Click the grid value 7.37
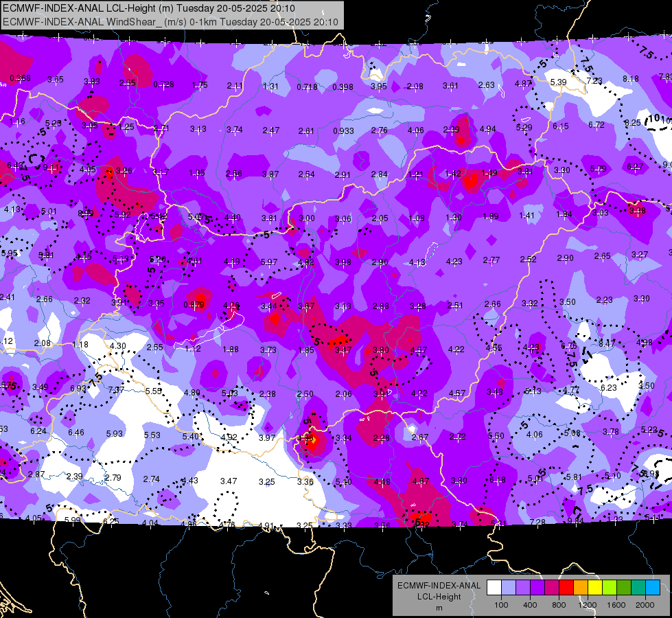 pos(116,390)
